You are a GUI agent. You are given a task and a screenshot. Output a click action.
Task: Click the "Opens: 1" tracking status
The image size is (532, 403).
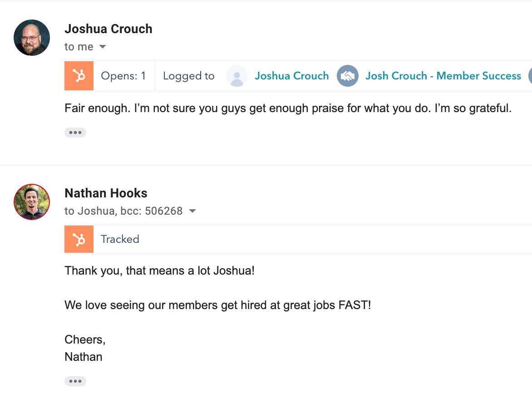coord(123,76)
